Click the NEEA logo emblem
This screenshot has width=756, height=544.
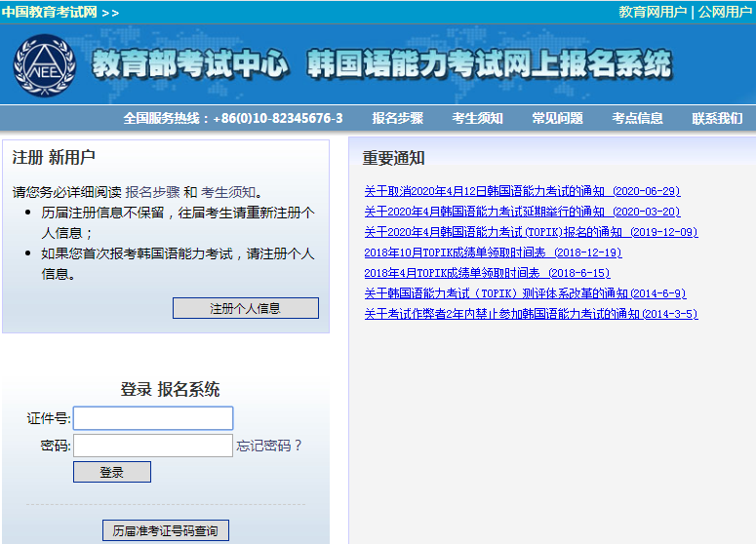pyautogui.click(x=44, y=65)
